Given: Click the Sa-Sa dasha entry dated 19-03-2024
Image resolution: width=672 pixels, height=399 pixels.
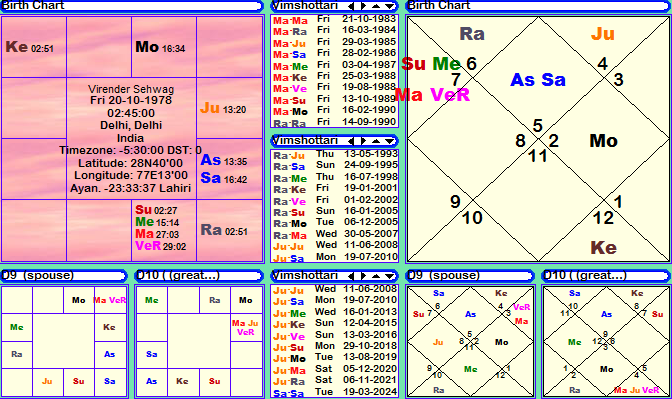Looking at the screenshot, I should tap(335, 392).
